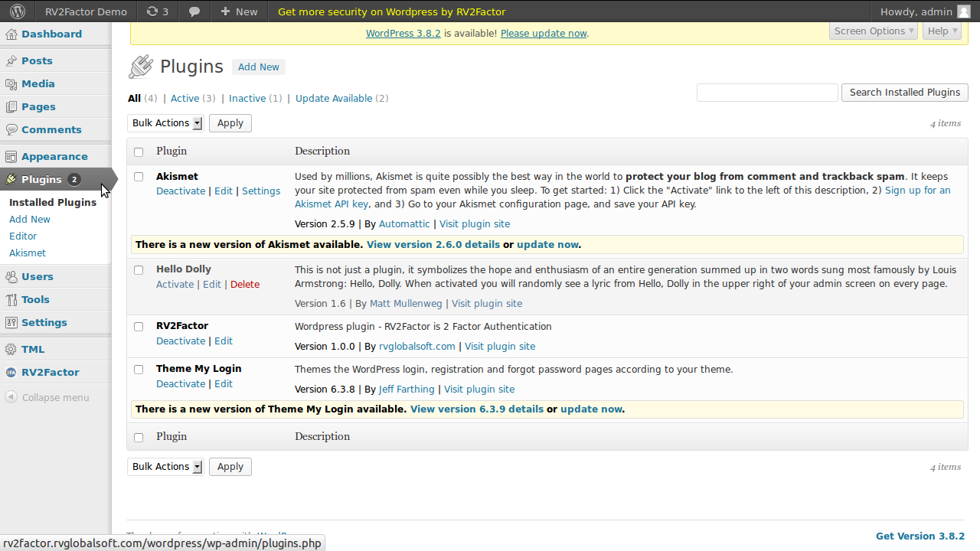
Task: Open rvglobalsoft.com author link
Action: [417, 346]
